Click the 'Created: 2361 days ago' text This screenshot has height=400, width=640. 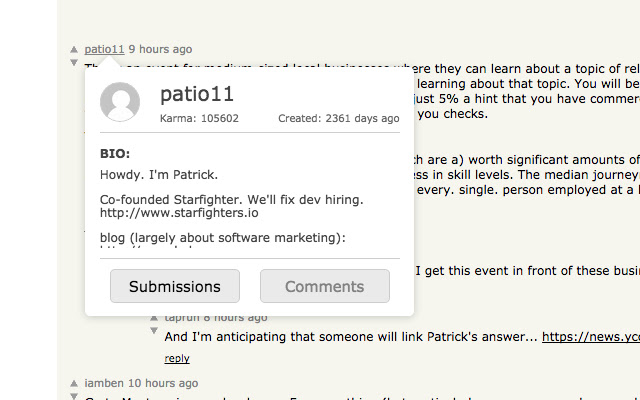(x=338, y=118)
